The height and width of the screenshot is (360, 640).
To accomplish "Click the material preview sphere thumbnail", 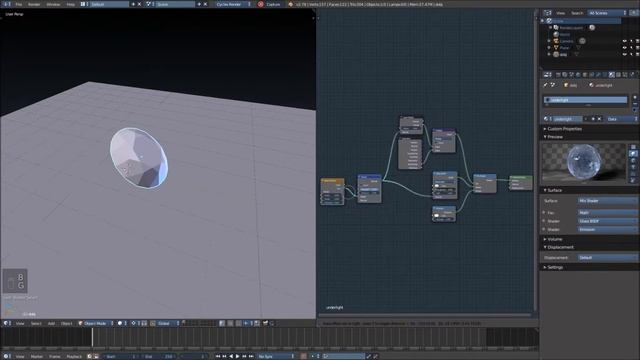I will pos(584,163).
